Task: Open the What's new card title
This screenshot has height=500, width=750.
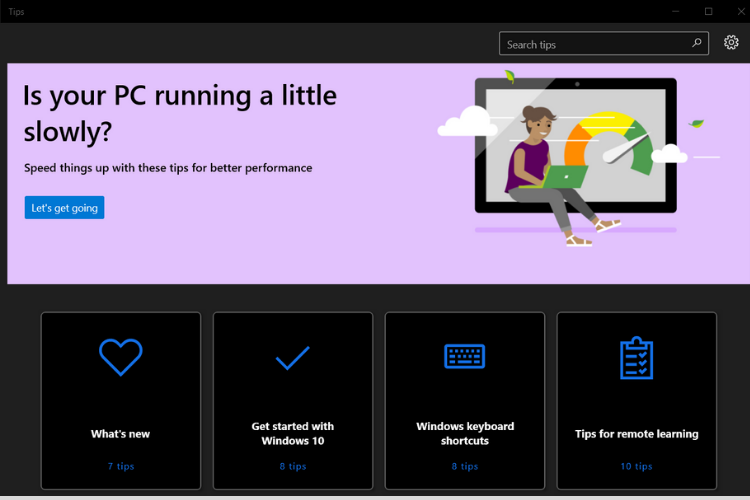Action: point(121,434)
